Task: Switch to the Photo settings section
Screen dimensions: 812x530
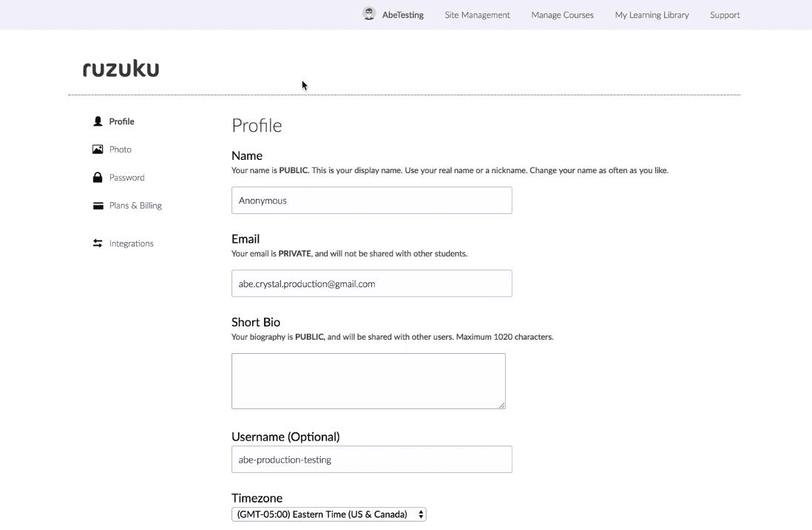Action: click(121, 150)
